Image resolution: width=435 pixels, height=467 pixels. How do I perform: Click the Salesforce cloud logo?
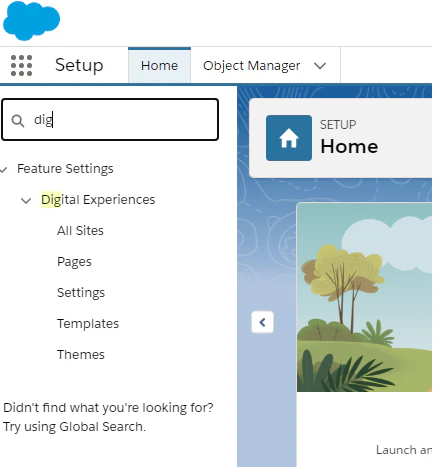tap(31, 21)
